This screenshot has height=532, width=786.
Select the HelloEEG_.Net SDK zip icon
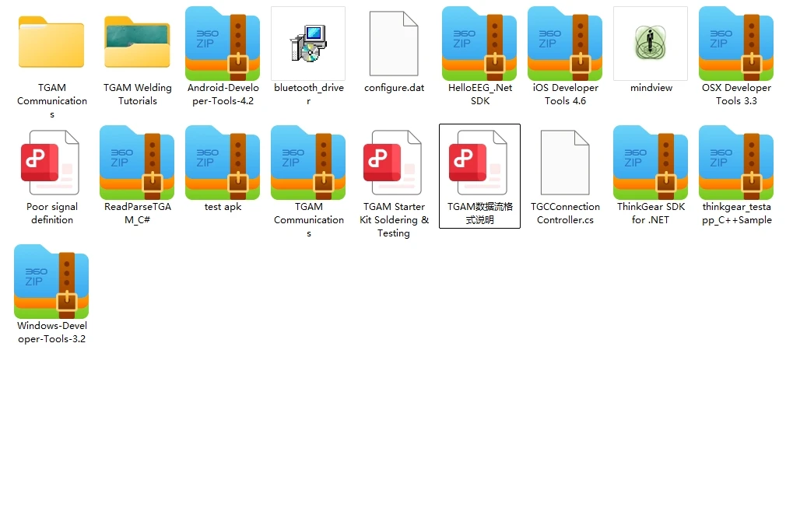pos(479,44)
